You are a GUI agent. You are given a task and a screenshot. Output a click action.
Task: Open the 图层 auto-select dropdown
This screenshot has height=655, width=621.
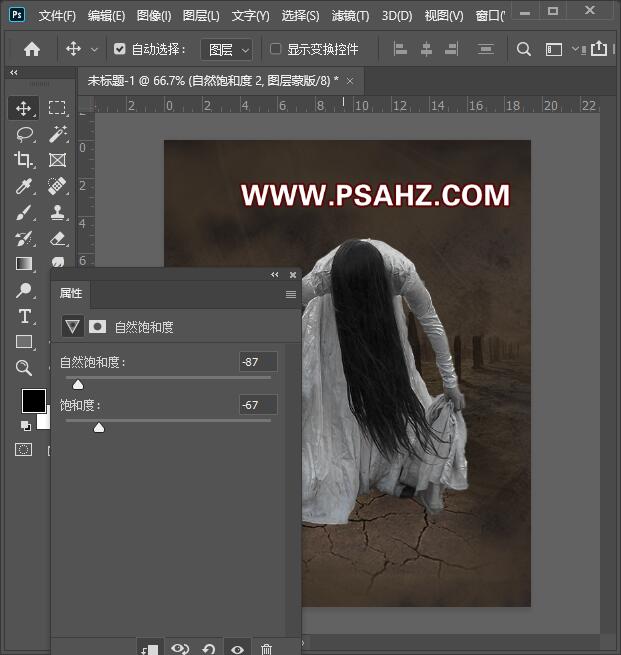point(227,50)
